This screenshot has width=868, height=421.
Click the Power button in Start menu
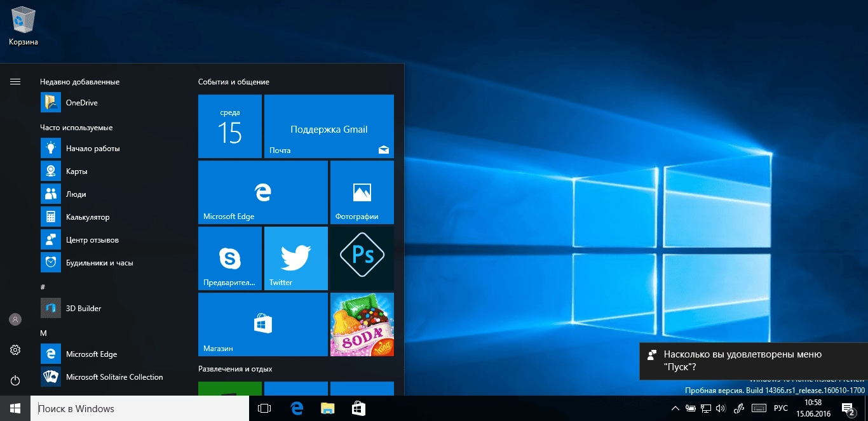point(15,380)
